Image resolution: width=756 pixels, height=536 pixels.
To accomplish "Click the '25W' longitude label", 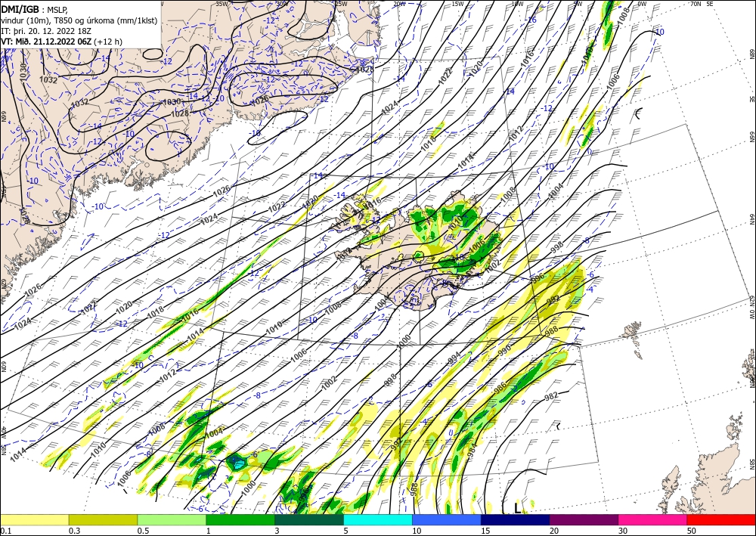I will tap(341, 4).
